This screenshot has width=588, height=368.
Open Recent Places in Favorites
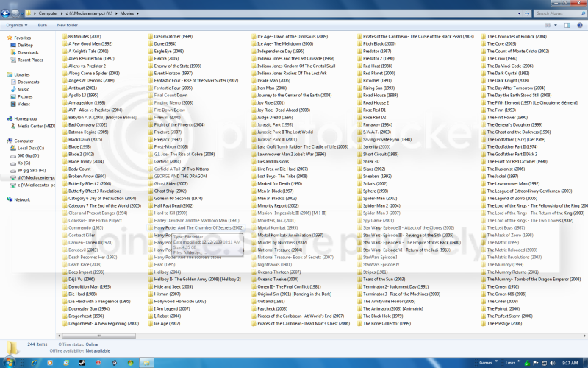click(x=30, y=60)
